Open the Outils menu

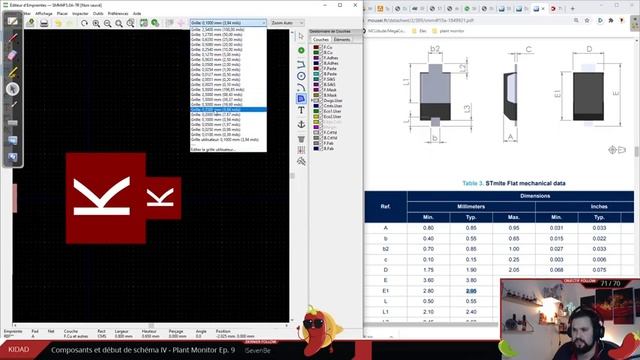click(98, 13)
